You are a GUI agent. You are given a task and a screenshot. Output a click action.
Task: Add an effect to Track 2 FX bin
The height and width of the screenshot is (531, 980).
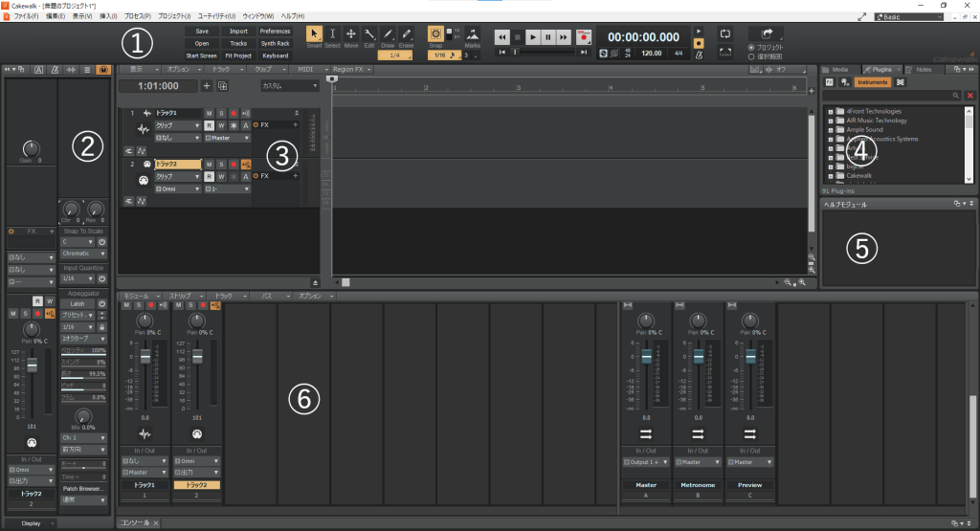click(x=296, y=176)
